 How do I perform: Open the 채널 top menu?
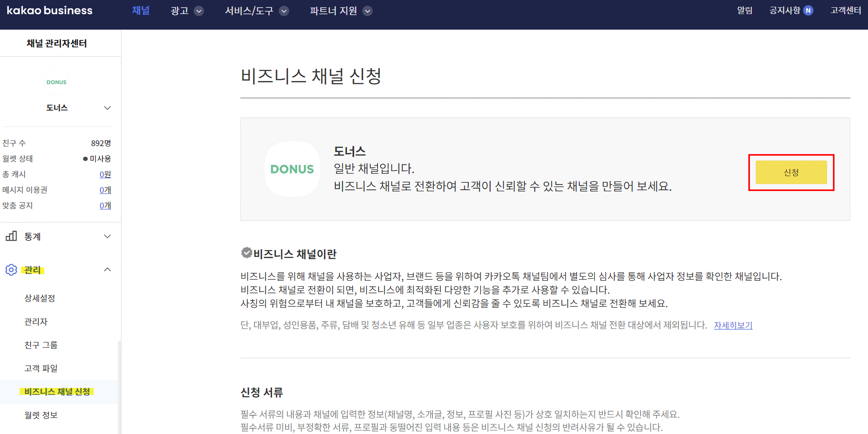[141, 11]
